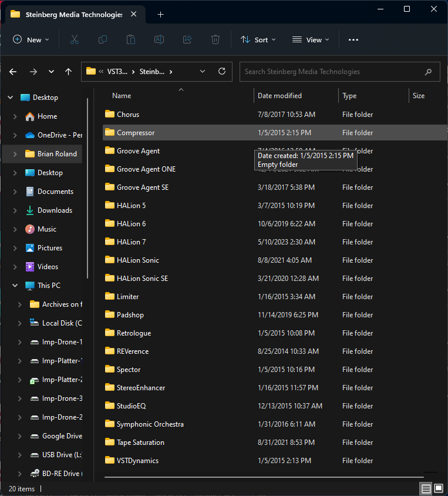Image resolution: width=448 pixels, height=496 pixels.
Task: Select Google Drive in navigation pane
Action: [x=56, y=436]
